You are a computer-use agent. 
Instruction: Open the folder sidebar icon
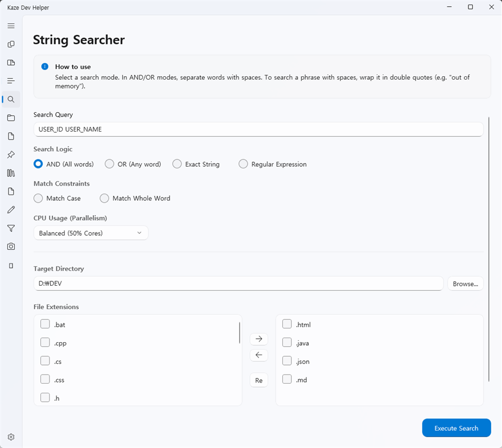(x=11, y=118)
